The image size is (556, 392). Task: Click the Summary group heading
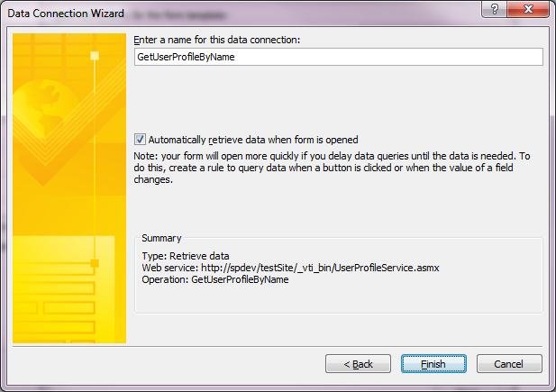click(161, 238)
